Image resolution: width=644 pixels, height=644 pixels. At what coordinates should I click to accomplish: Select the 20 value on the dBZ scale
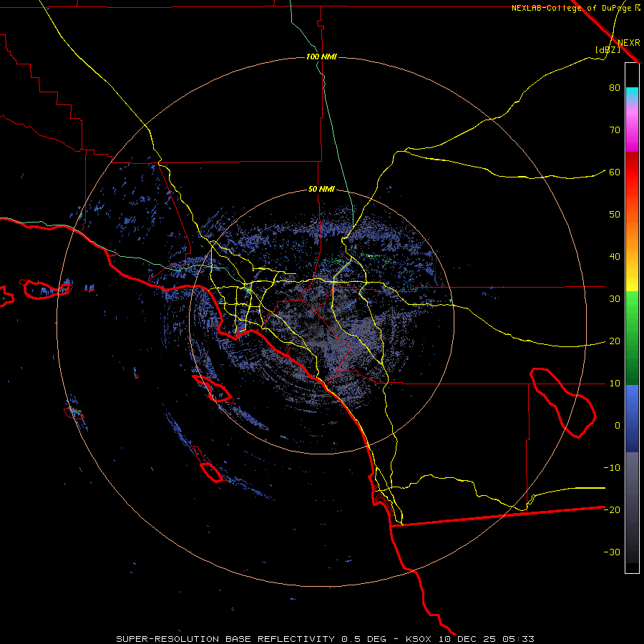(x=615, y=341)
